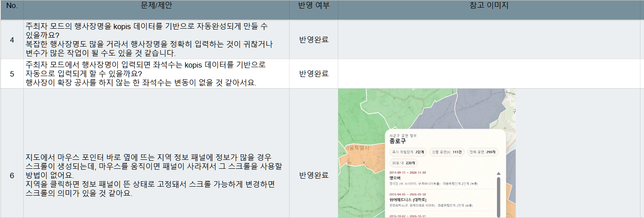Select the 행사장명 자동완성 suggestion cell in row 4
This screenshot has width=644, height=218.
click(x=156, y=39)
